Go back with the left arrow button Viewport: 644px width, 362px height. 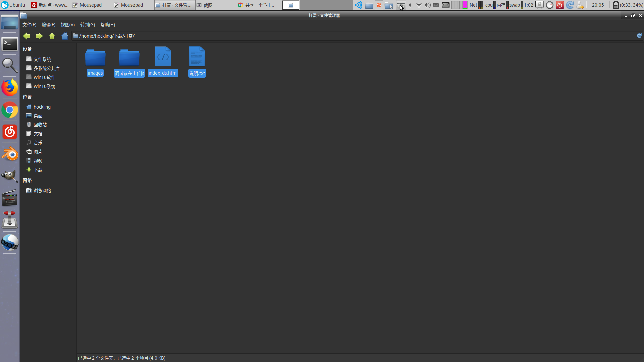(x=27, y=36)
